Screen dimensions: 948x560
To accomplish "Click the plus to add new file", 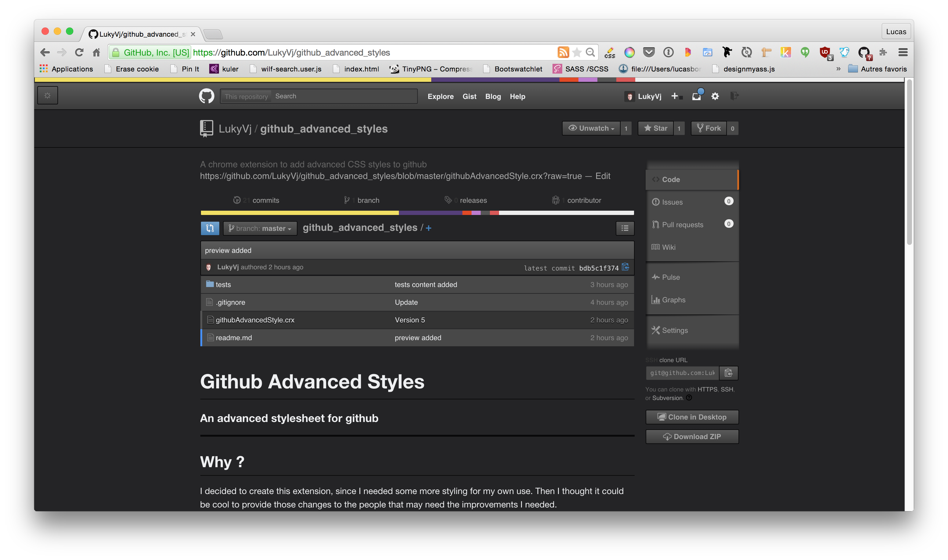I will click(x=428, y=228).
